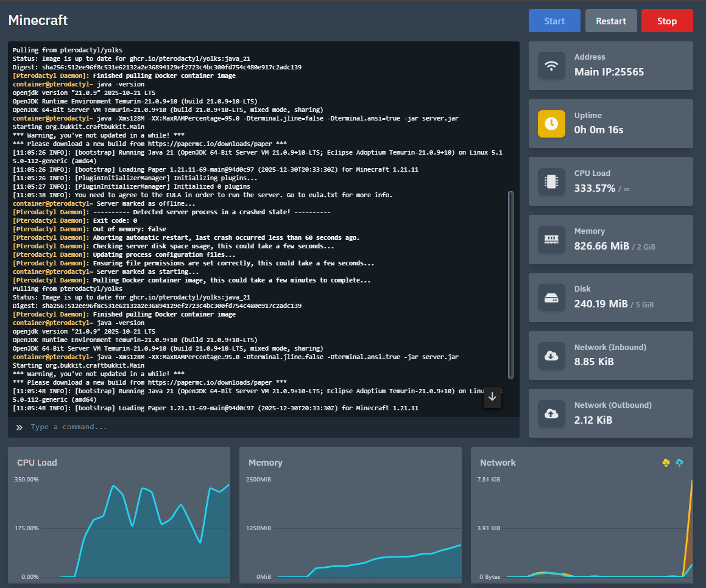Viewport: 706px width, 588px height.
Task: Click the Main IP:25565 address text
Action: 609,72
